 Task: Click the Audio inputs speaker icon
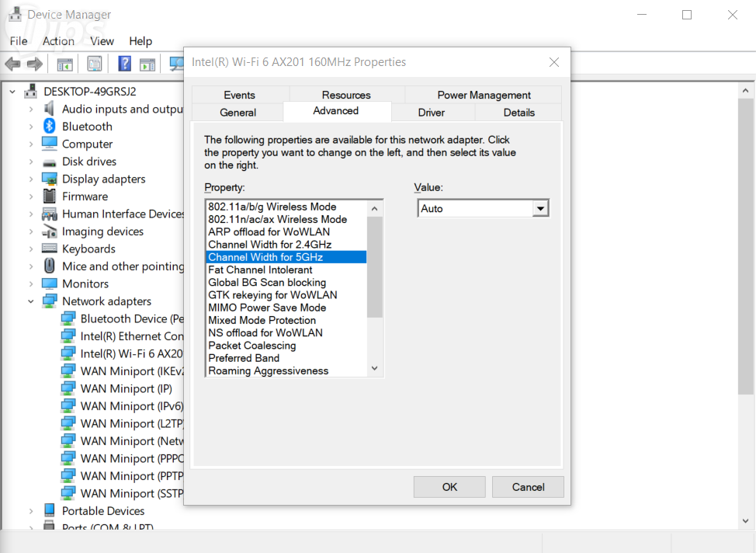[49, 109]
